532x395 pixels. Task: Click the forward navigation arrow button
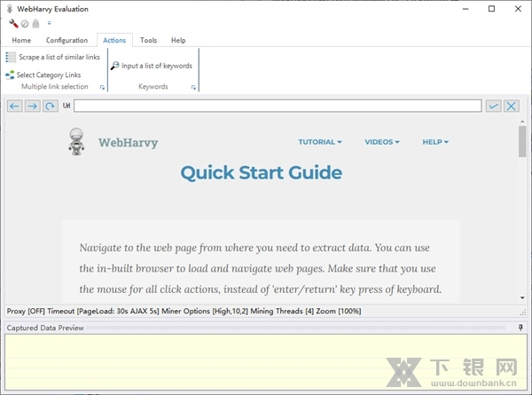click(x=32, y=106)
